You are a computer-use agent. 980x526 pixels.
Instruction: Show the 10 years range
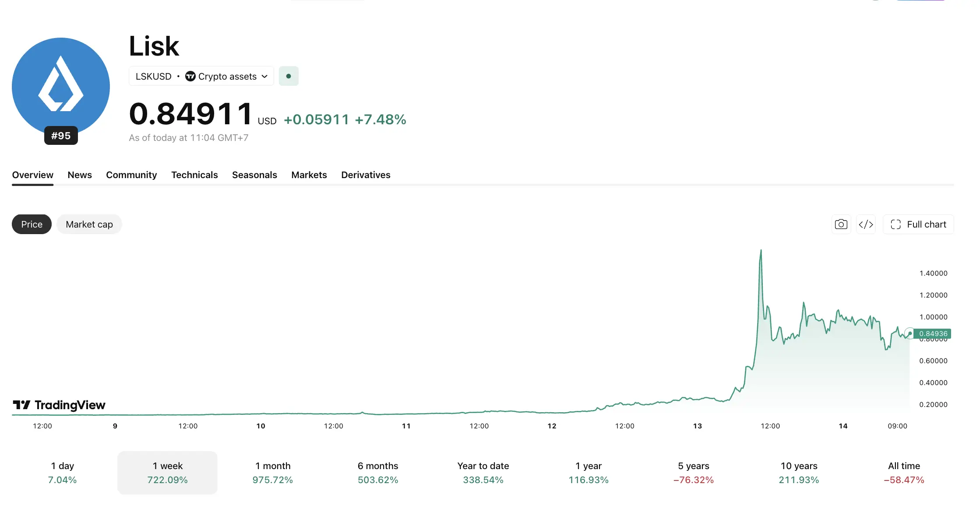coord(799,473)
